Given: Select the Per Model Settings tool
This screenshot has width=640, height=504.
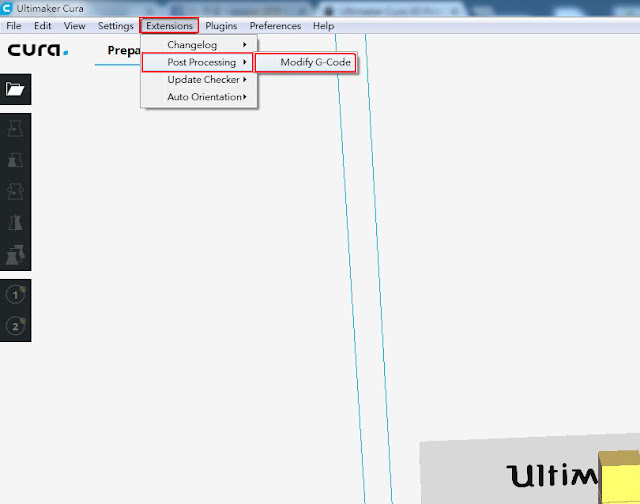Looking at the screenshot, I should pos(16,254).
